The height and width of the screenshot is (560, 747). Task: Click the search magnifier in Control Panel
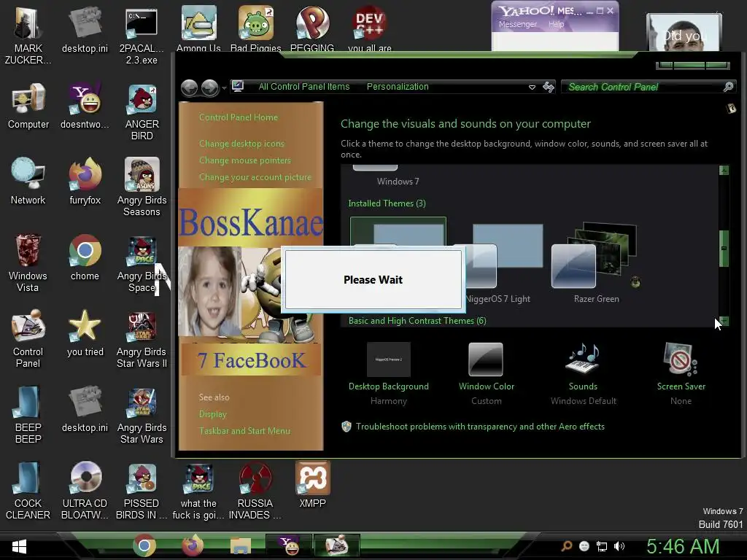[x=728, y=87]
